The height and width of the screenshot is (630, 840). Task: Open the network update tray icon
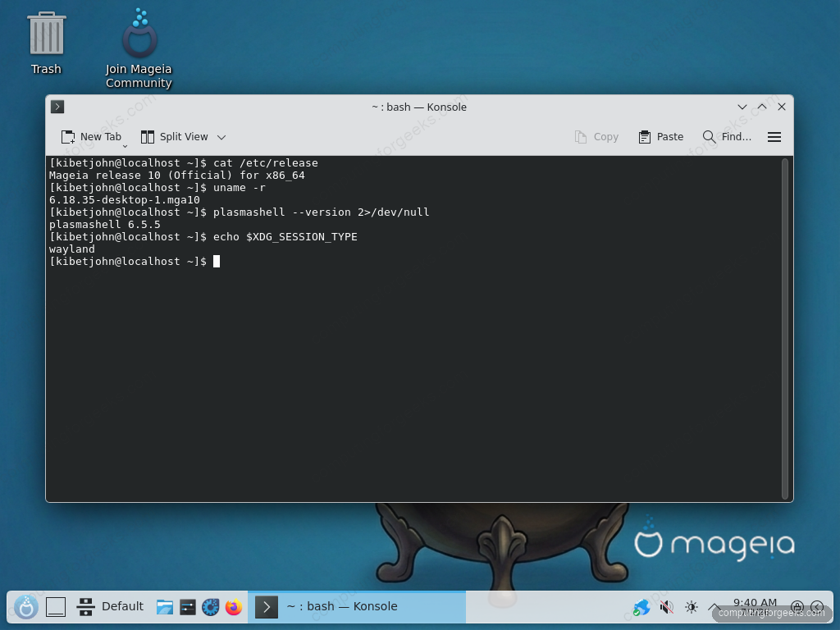coord(641,608)
